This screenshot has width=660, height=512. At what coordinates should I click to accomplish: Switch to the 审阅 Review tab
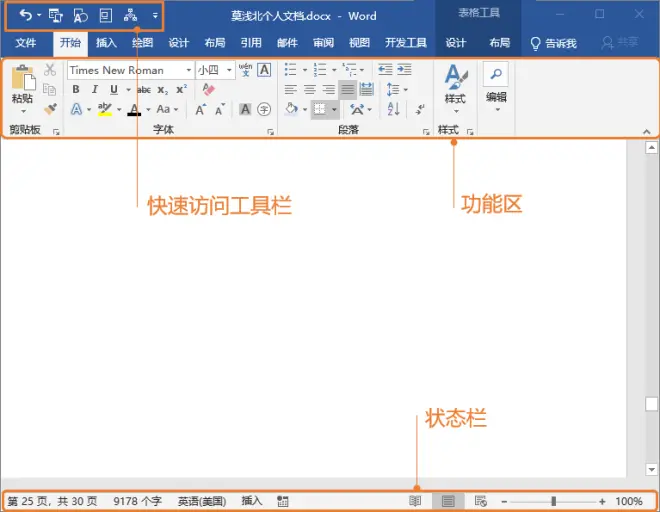pos(323,43)
